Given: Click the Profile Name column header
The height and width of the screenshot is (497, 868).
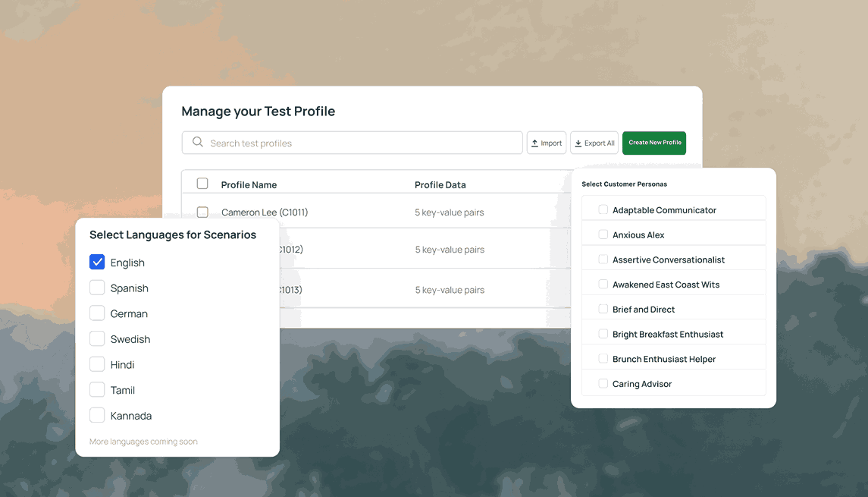Looking at the screenshot, I should 249,185.
